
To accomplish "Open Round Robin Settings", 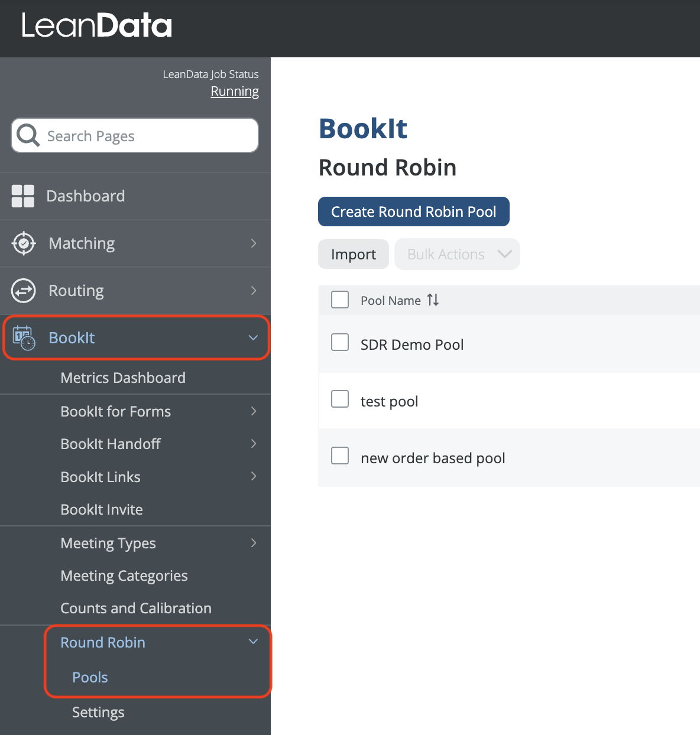I will point(98,713).
